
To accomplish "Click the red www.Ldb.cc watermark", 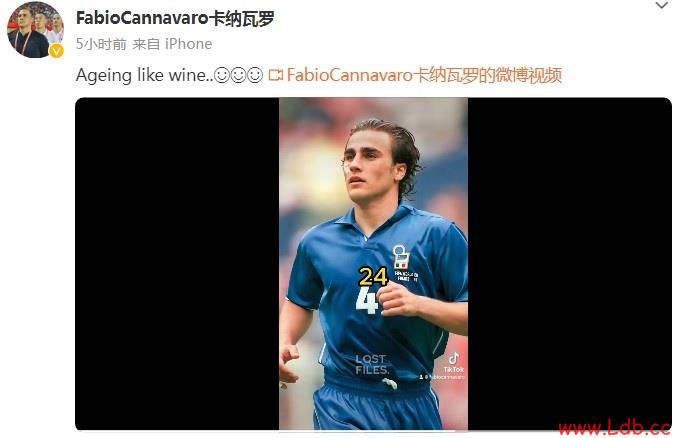I will (614, 428).
